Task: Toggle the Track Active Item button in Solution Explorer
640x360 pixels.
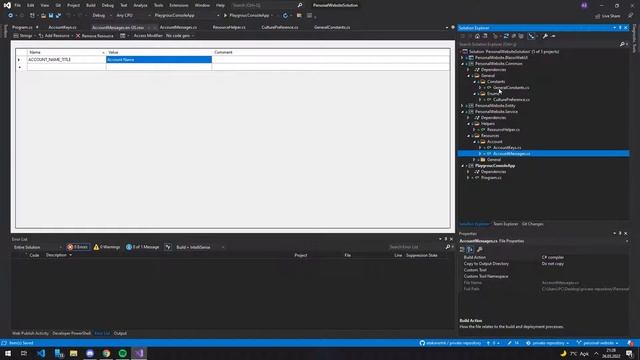Action: [x=531, y=36]
